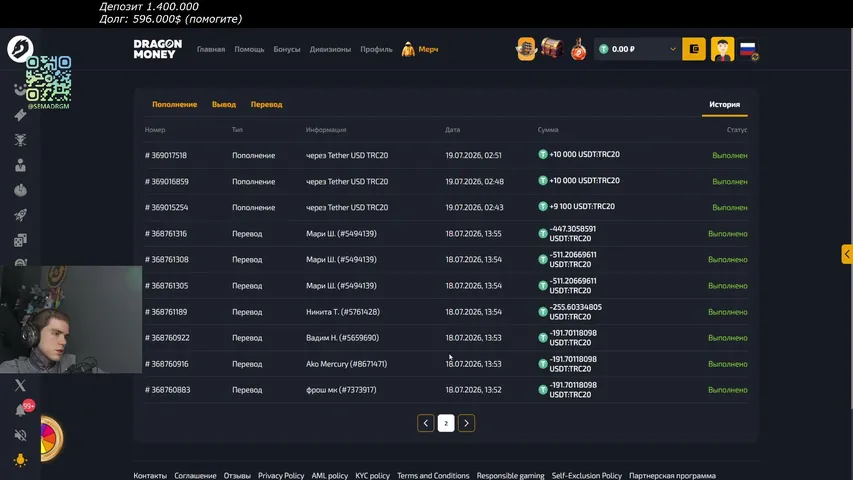Click recipient Вадим Н. (#5659690)

click(342, 337)
